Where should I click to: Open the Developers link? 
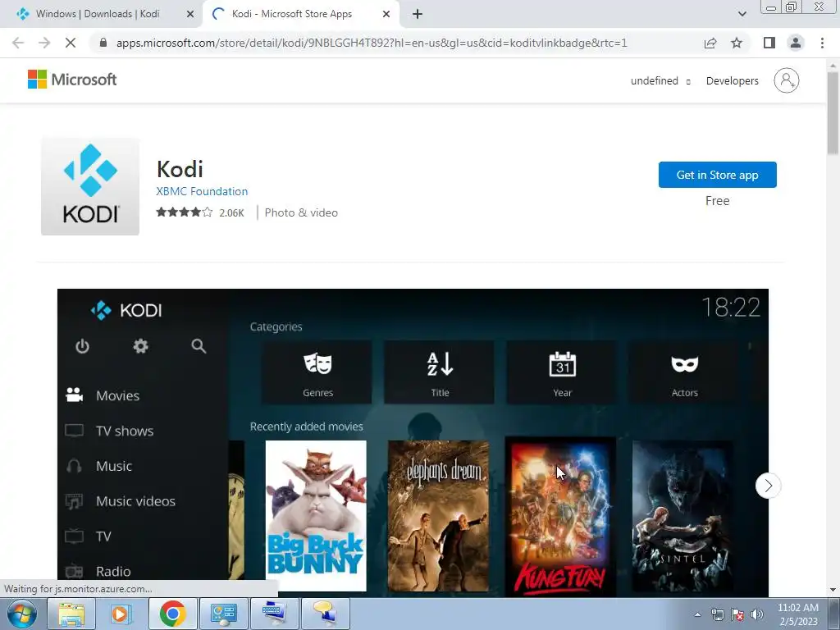click(732, 81)
